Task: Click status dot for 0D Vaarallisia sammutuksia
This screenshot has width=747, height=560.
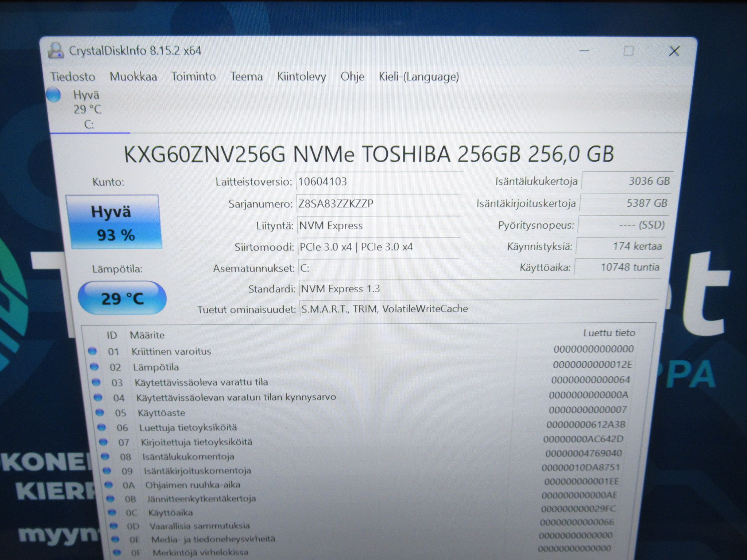Action: coord(114,526)
